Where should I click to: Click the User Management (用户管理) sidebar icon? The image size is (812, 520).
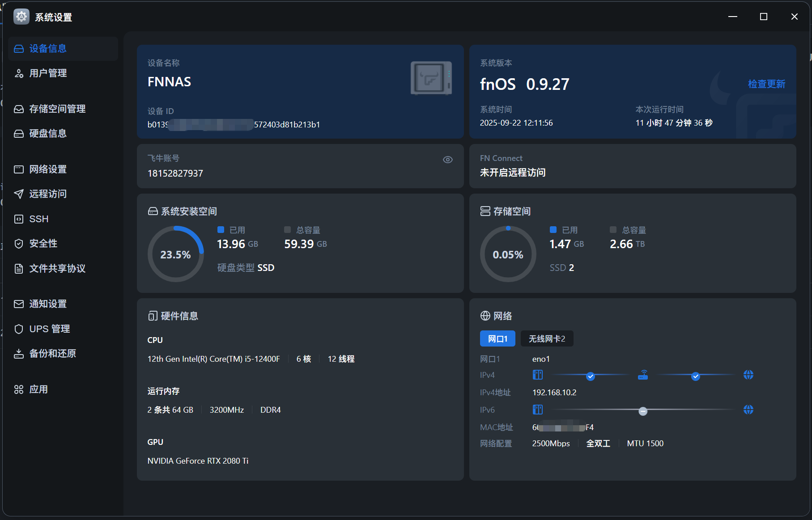(x=19, y=73)
